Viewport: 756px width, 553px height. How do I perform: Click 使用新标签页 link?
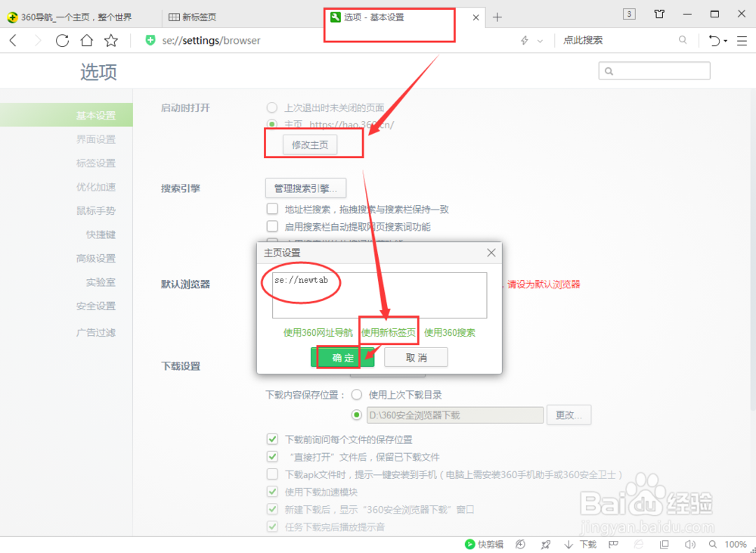388,332
